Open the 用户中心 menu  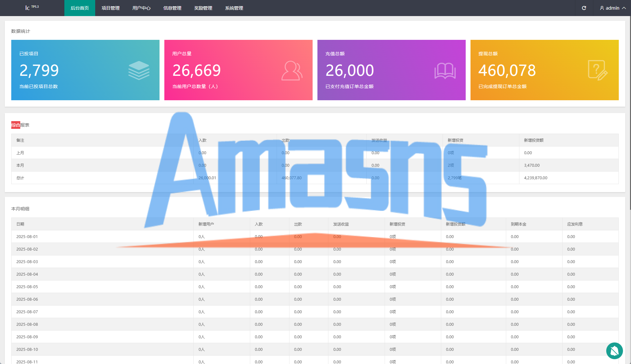point(141,8)
